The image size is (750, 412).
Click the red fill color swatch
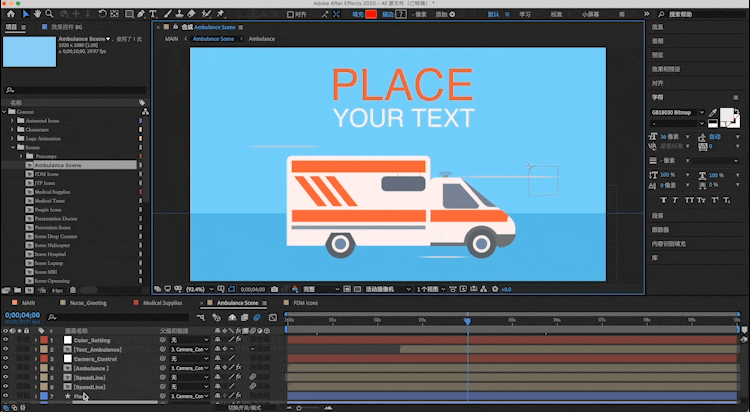370,15
